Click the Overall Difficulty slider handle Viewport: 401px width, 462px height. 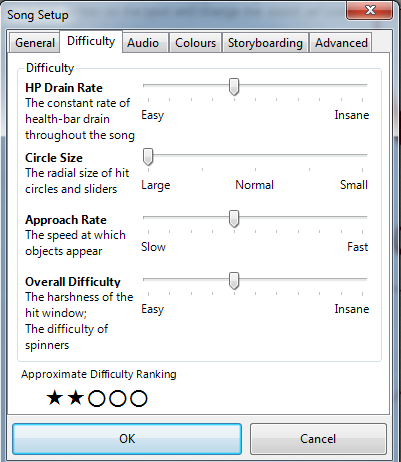click(x=234, y=281)
